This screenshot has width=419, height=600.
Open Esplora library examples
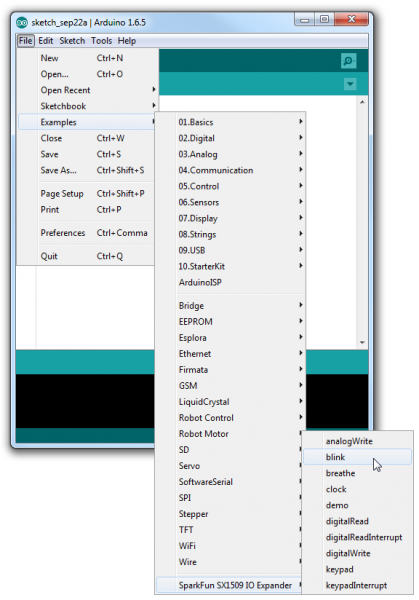(230, 338)
